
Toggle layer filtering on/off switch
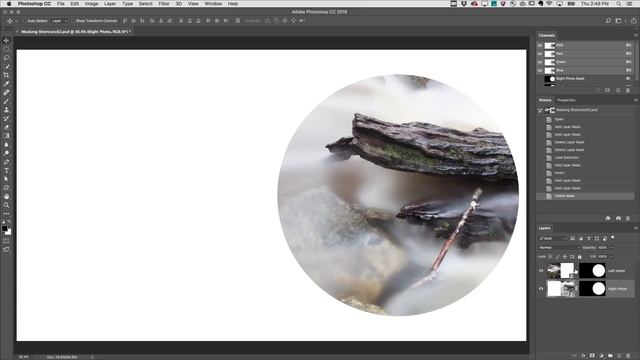click(x=613, y=238)
